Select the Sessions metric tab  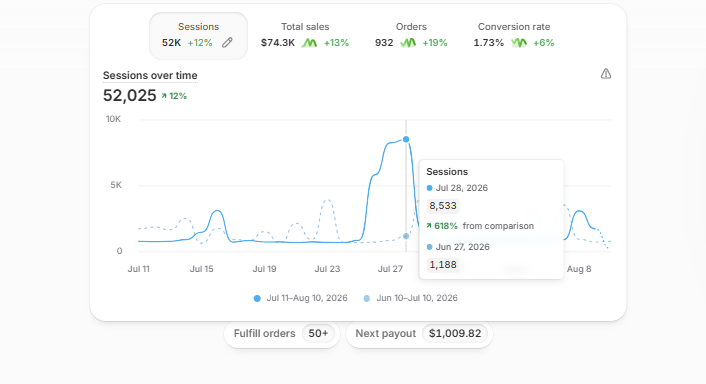(x=199, y=36)
